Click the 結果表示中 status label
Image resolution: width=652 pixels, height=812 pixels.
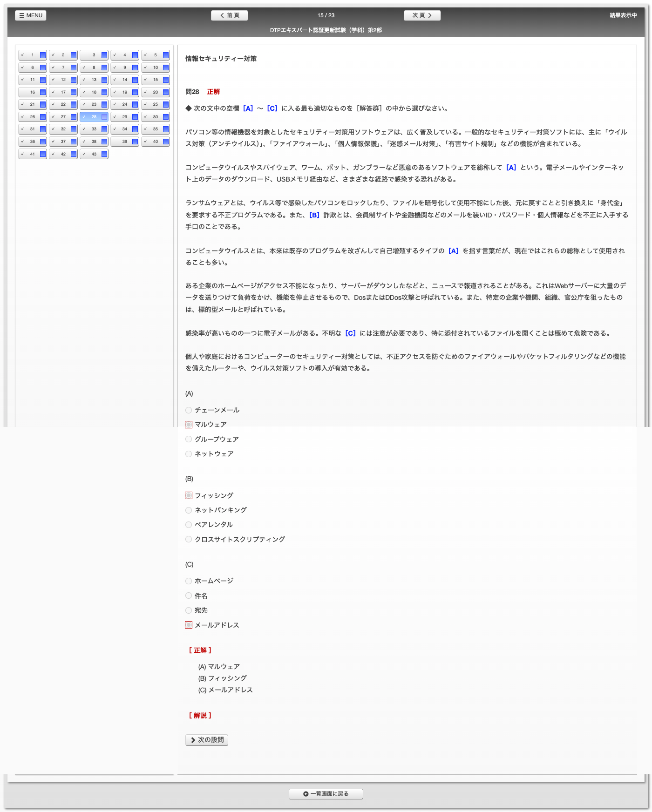click(x=623, y=15)
